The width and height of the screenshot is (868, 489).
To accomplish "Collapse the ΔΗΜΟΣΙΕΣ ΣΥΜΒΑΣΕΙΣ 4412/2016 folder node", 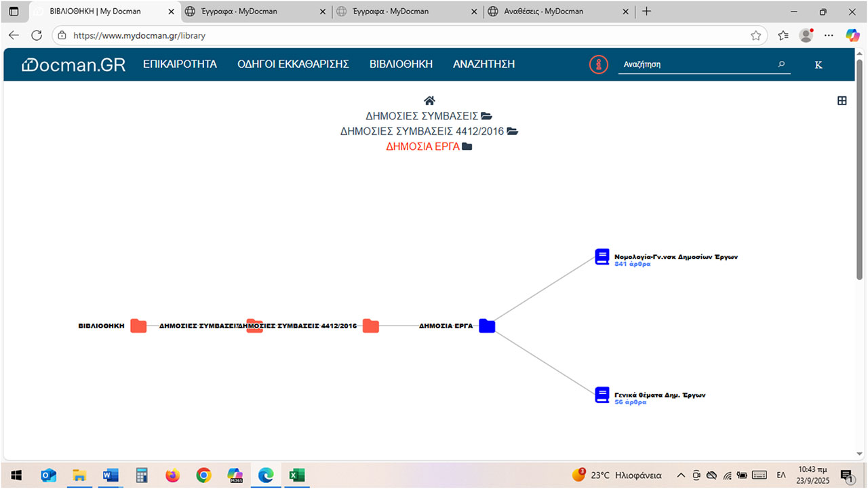I will point(370,326).
